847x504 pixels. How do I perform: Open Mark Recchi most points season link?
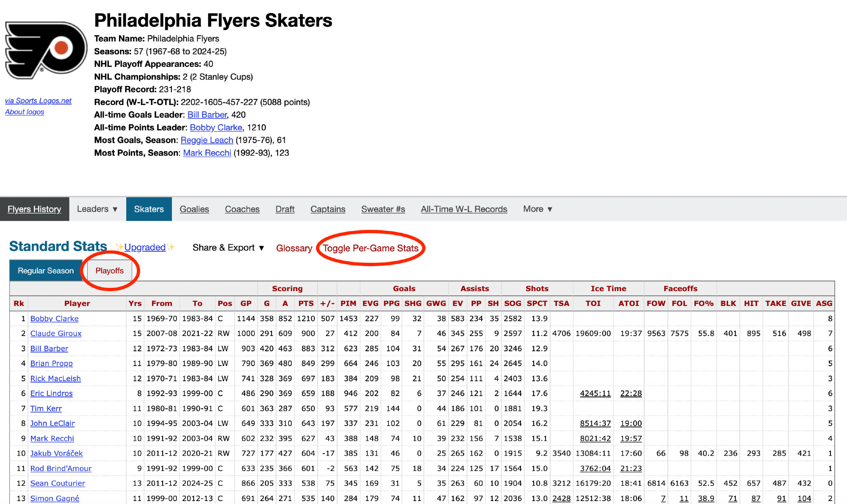(x=207, y=153)
